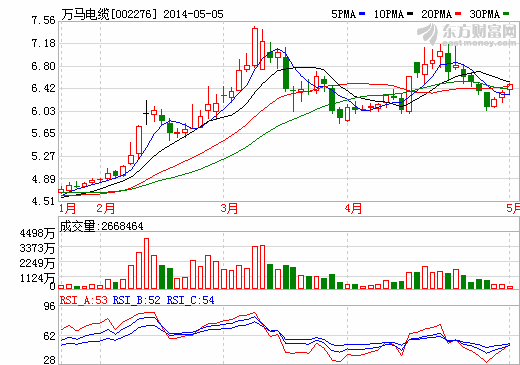Click the 3月 month axis label
This screenshot has height=365, width=520.
229,208
